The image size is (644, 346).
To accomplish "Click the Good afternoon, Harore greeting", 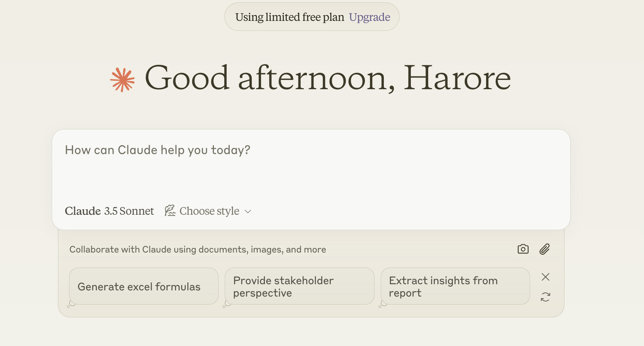I will click(x=327, y=78).
